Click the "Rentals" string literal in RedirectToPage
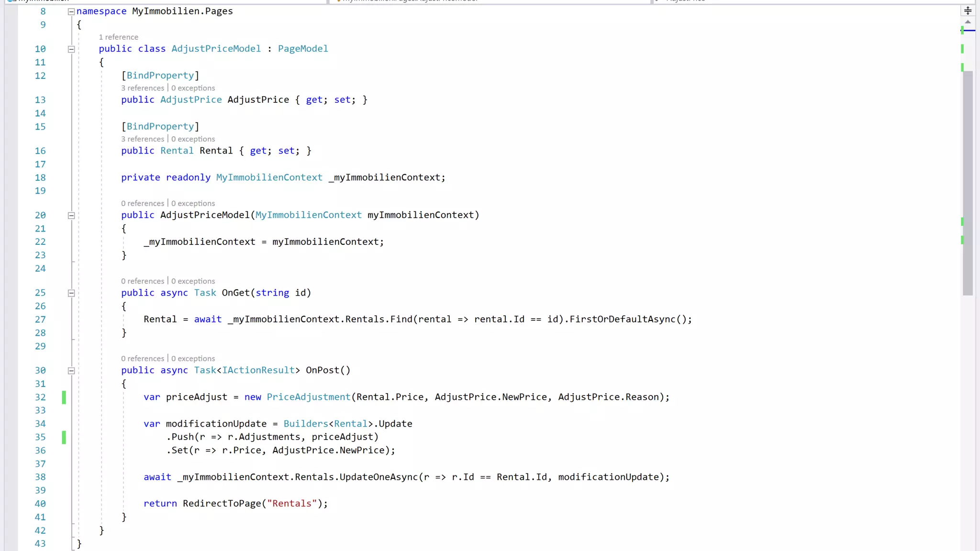The width and height of the screenshot is (980, 551). coord(292,504)
